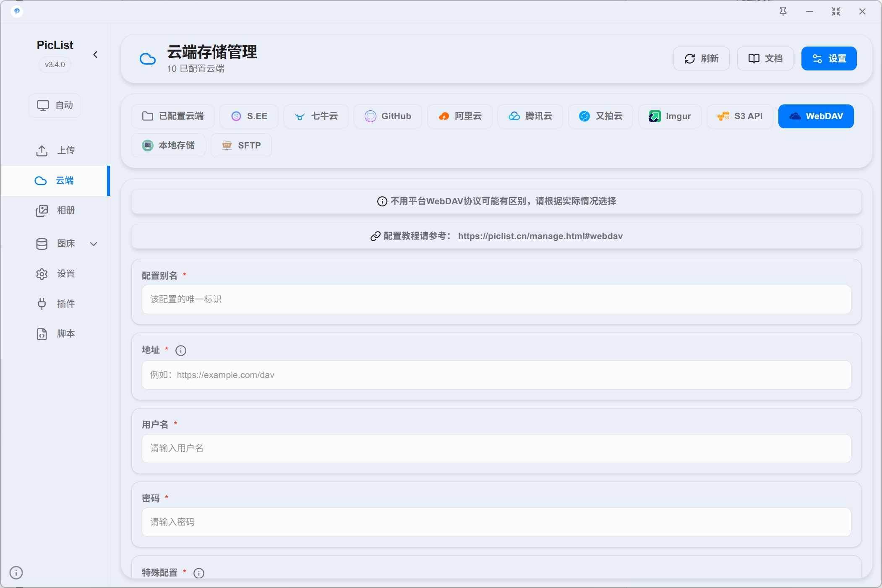
Task: Click the PicList app logo in title bar
Action: coord(17,11)
